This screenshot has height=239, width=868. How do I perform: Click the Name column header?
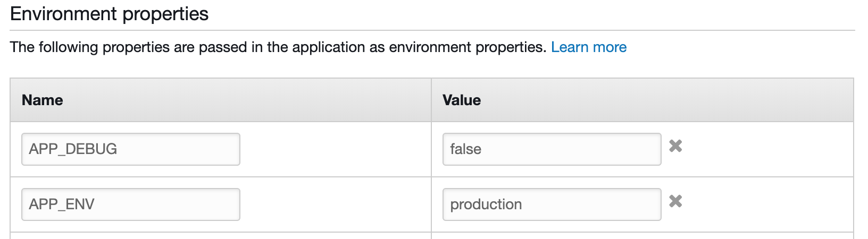click(x=43, y=100)
